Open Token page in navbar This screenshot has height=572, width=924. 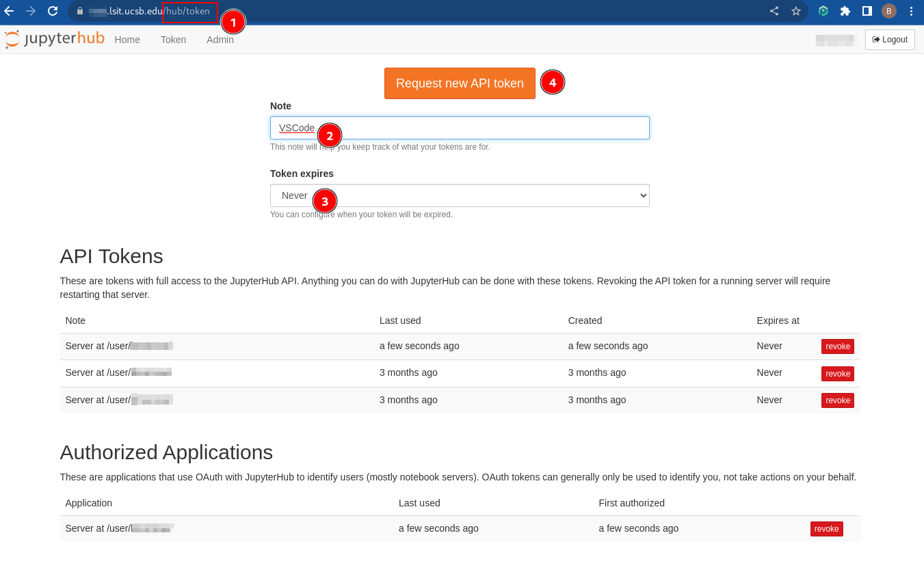click(173, 40)
